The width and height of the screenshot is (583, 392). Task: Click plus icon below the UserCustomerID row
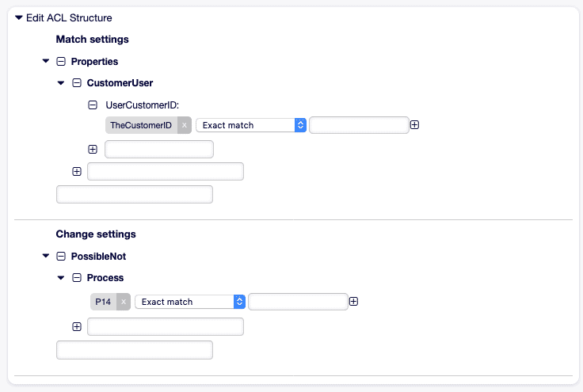tap(93, 150)
